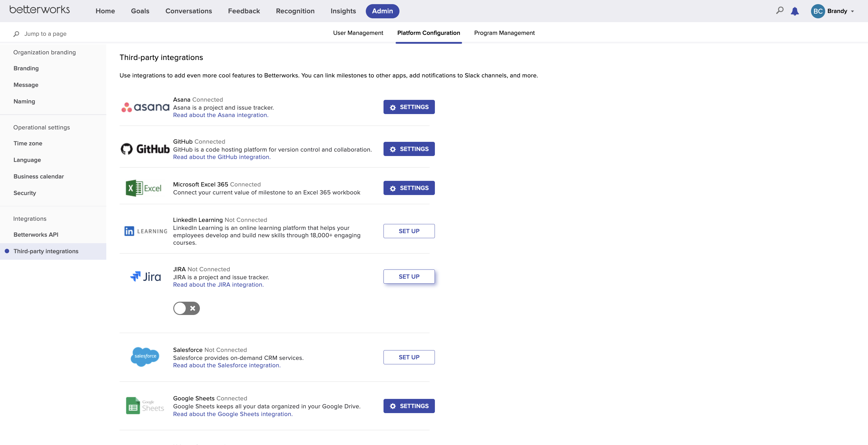Screen dimensions: 868x445
Task: Click the Operational settings section label
Action: [x=41, y=127]
